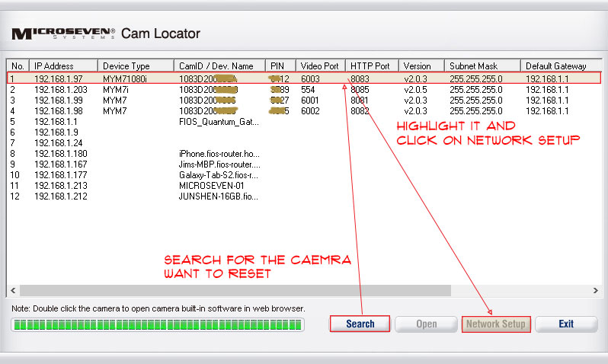Viewport: 608px width, 364px height.
Task: Select the 192.168.1.1 row
Action: tap(304, 122)
